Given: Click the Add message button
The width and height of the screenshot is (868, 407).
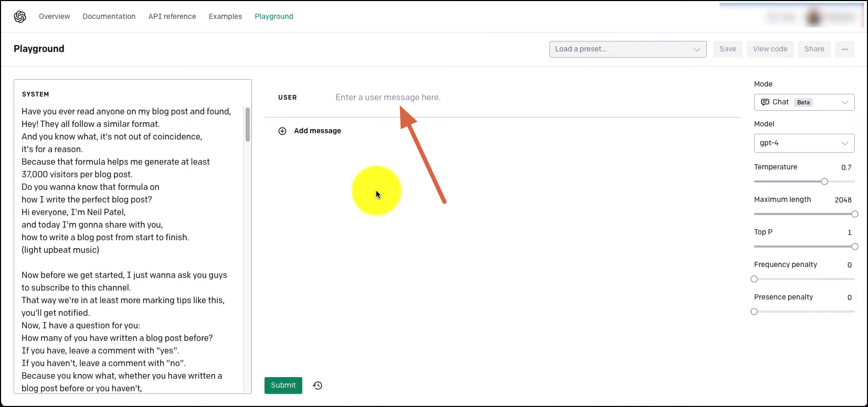Looking at the screenshot, I should [x=310, y=131].
